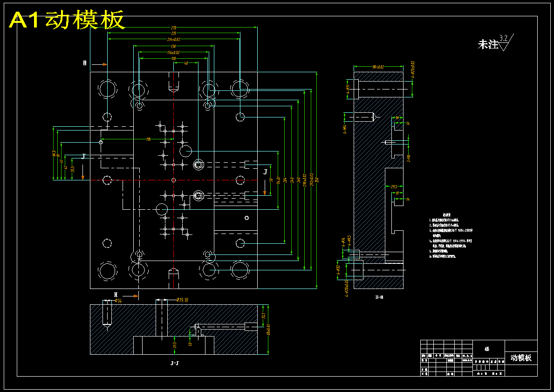Click the "H" section arrow label below plan view

[116, 295]
